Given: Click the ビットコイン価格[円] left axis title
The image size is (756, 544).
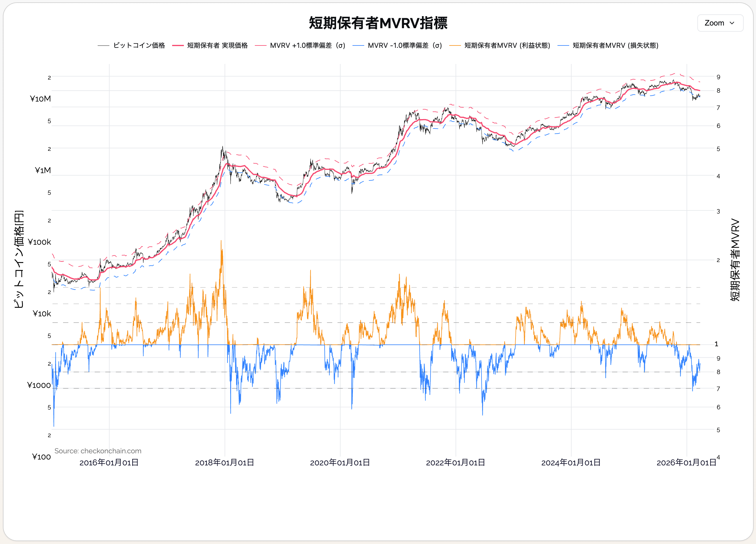Looking at the screenshot, I should point(19,259).
